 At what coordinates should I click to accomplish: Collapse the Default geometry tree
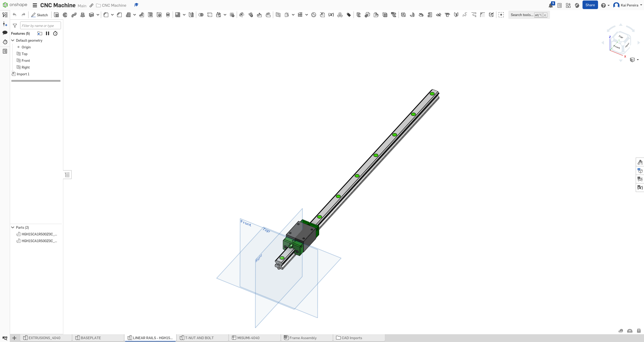click(13, 40)
